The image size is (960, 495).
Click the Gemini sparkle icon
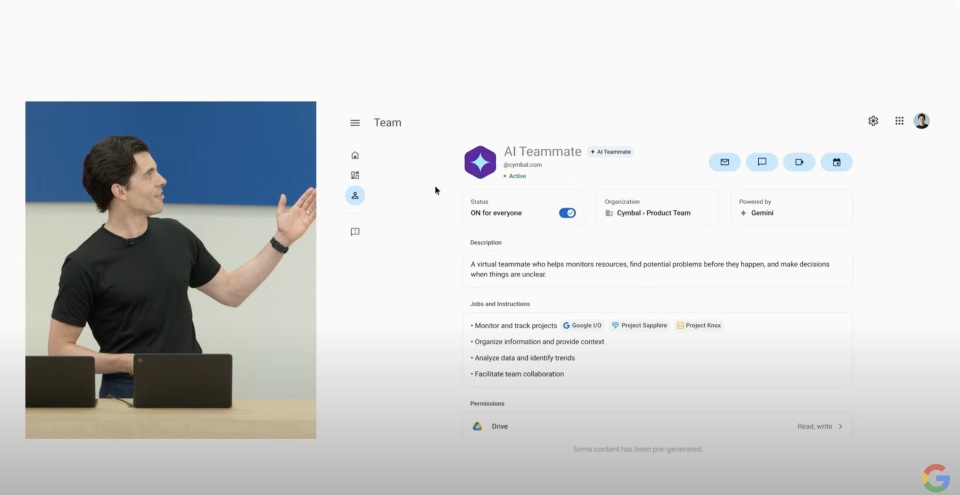[743, 213]
